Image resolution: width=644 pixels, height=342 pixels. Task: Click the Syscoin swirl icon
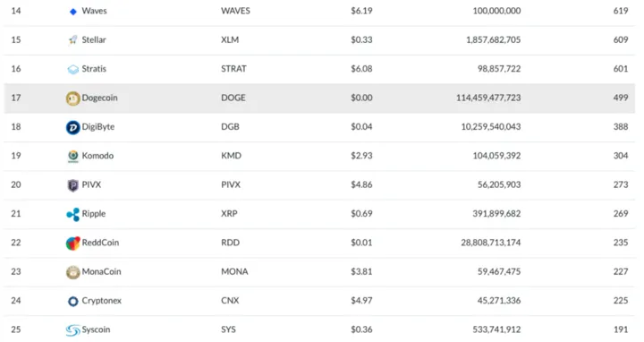(x=73, y=330)
